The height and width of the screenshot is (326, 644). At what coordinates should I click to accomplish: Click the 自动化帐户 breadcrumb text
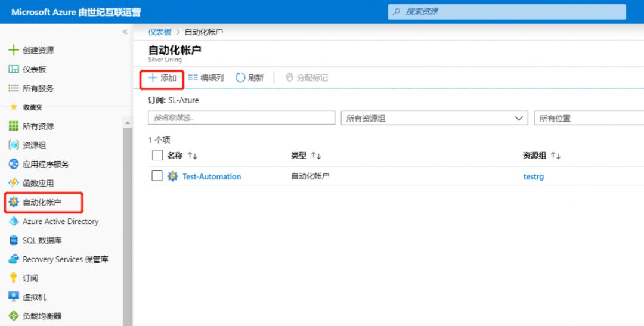pyautogui.click(x=204, y=32)
